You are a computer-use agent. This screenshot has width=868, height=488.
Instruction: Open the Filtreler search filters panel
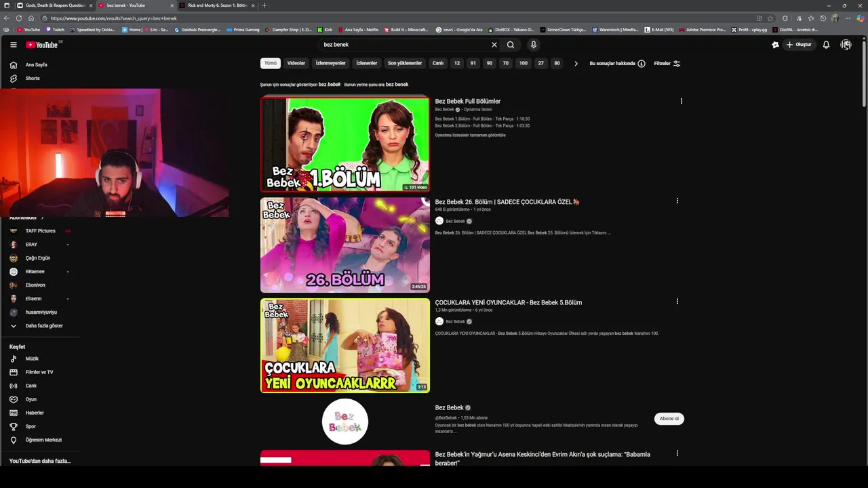click(667, 64)
